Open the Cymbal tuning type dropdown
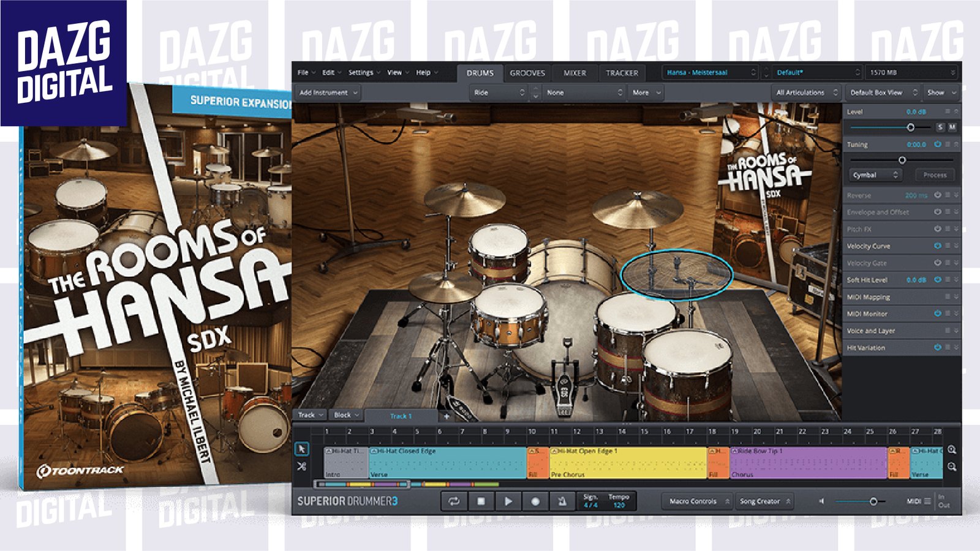The height and width of the screenshot is (551, 980). coord(875,175)
